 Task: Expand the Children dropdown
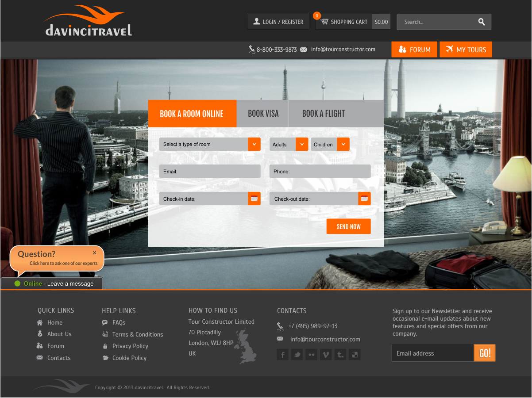pos(343,144)
